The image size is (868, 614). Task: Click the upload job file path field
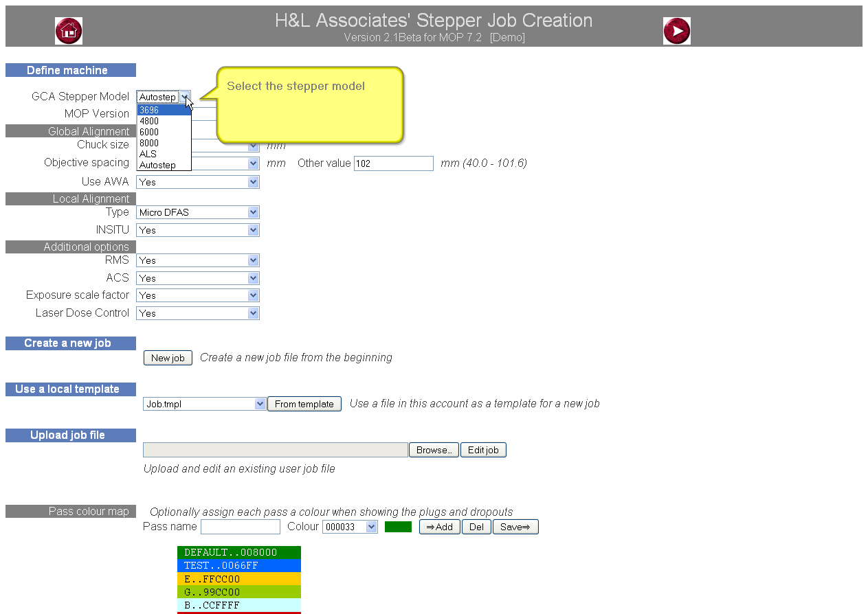coord(276,450)
